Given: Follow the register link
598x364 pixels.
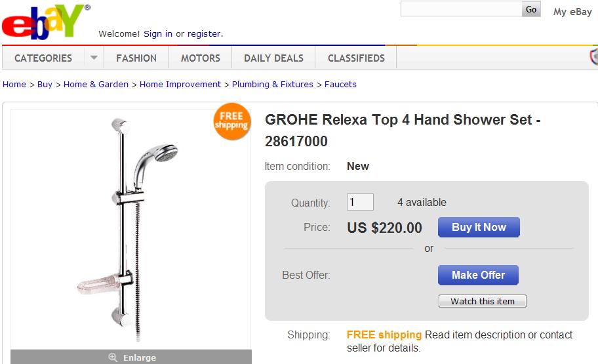Looking at the screenshot, I should 204,33.
